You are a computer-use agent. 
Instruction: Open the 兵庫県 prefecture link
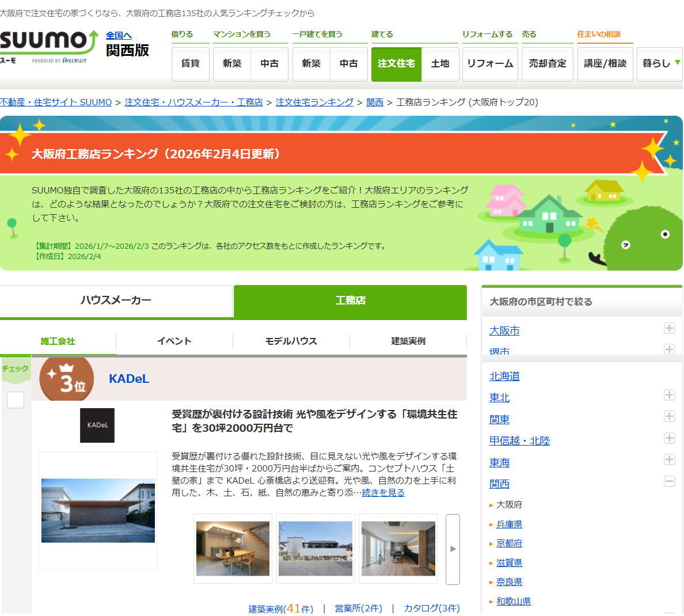point(509,524)
